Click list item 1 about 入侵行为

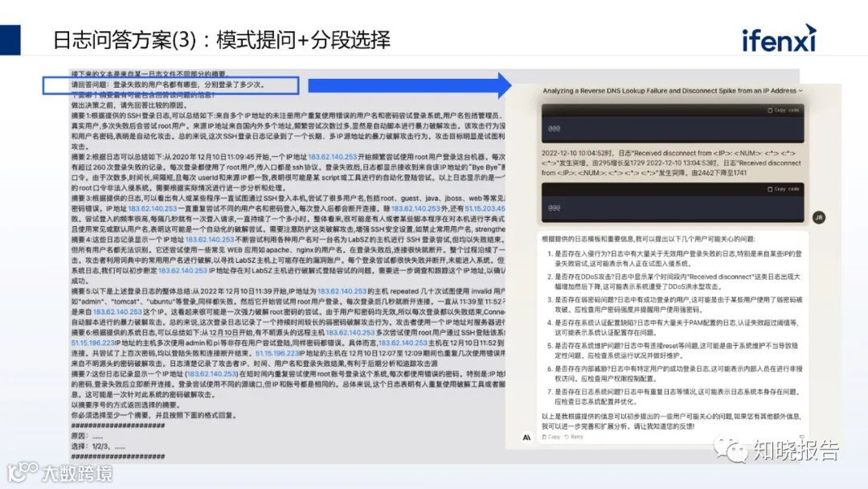coord(674,259)
